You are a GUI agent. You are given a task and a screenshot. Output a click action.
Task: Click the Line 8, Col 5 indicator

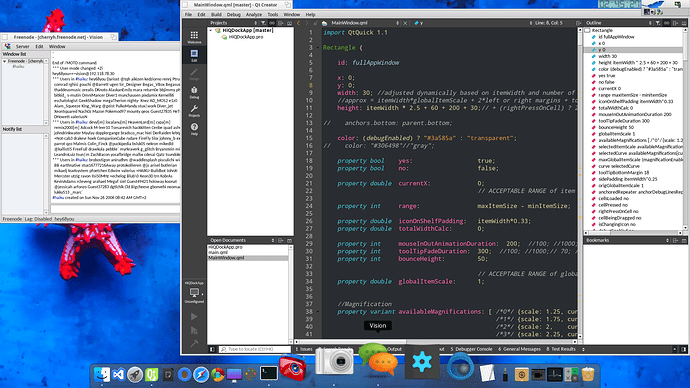point(549,23)
